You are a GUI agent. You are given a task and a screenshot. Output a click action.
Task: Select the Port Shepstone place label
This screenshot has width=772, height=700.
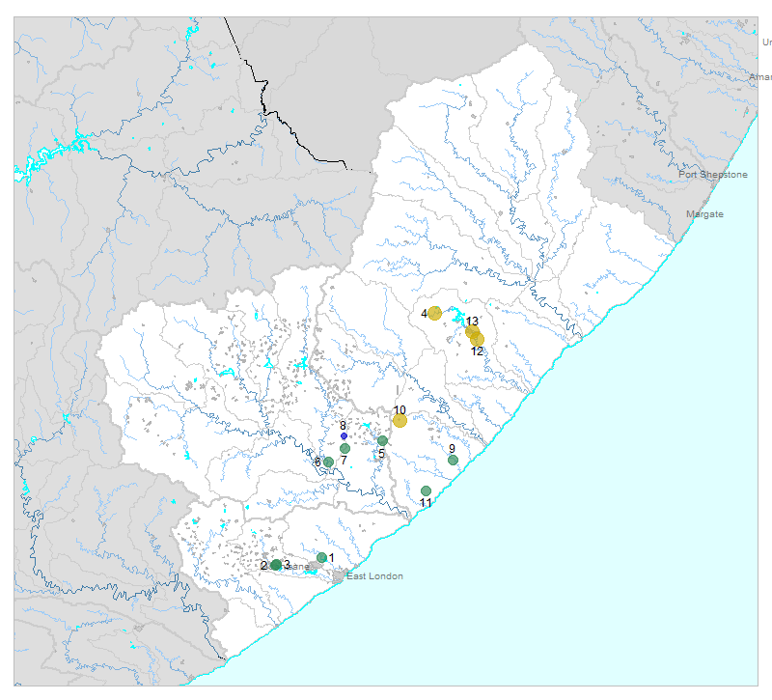pyautogui.click(x=713, y=175)
